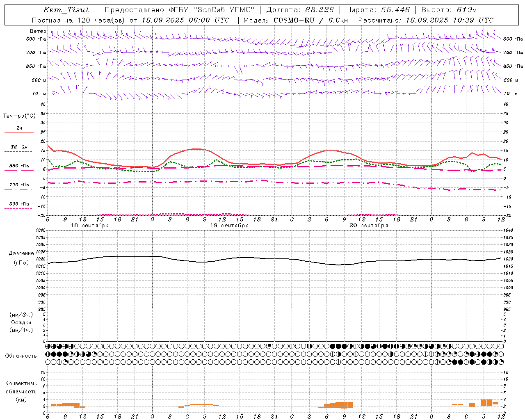The width and height of the screenshot is (525, 420).
Task: Click the Давление panel label
Action: tap(21, 253)
